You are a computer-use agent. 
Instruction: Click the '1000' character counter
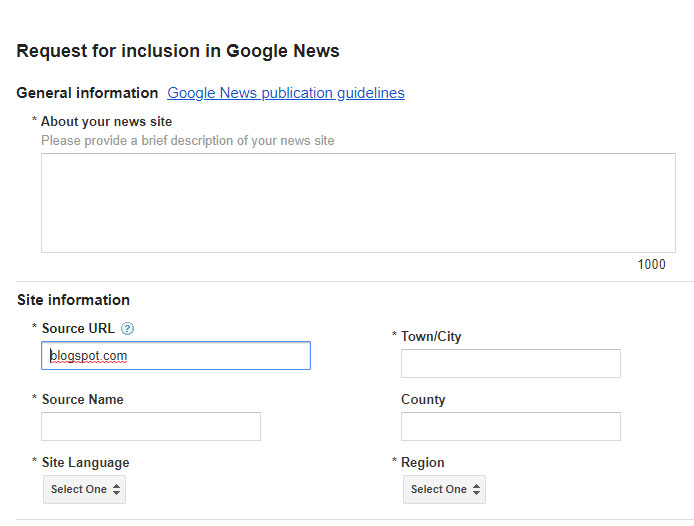coord(652,264)
